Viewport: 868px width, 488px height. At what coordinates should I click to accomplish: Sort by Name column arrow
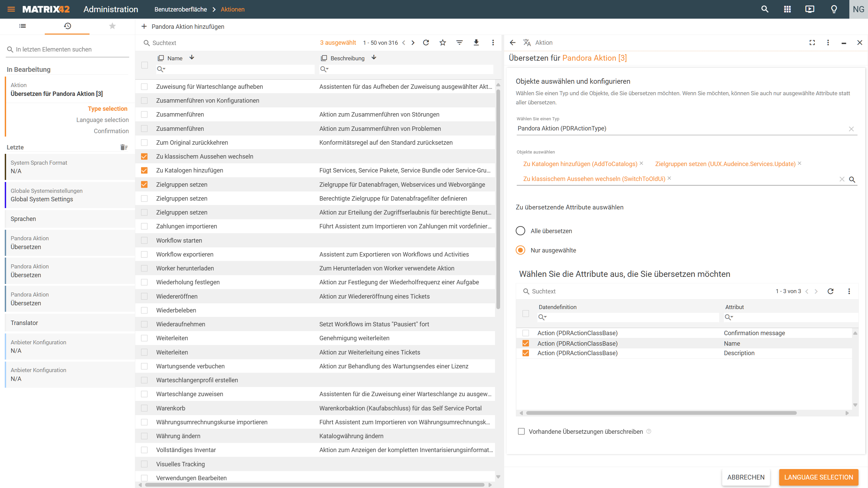(192, 58)
